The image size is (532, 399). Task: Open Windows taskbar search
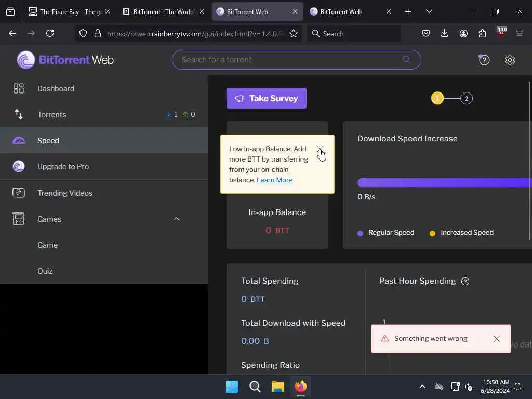pyautogui.click(x=255, y=387)
